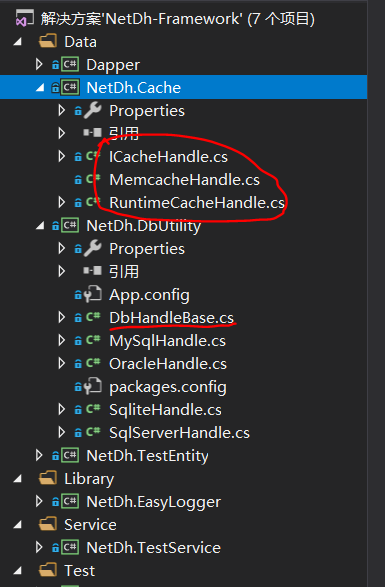This screenshot has height=587, width=385.
Task: Click the C# project icon beside Dapper
Action: point(70,64)
